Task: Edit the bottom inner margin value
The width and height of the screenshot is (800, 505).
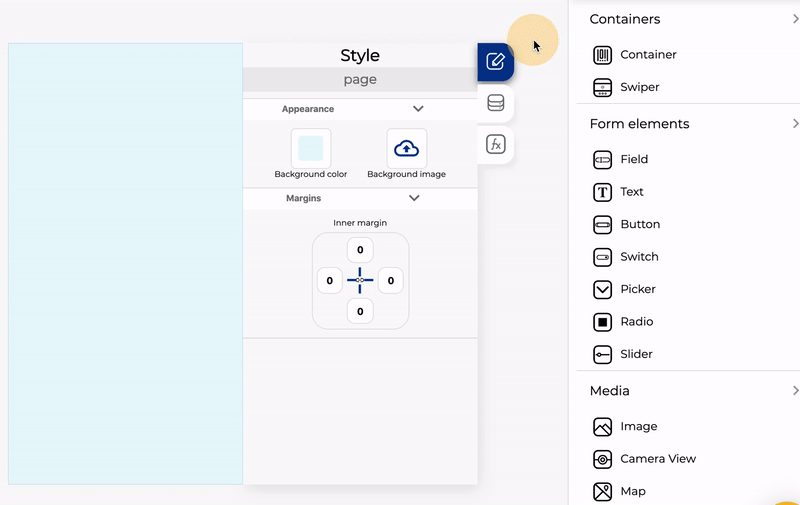Action: pyautogui.click(x=360, y=311)
